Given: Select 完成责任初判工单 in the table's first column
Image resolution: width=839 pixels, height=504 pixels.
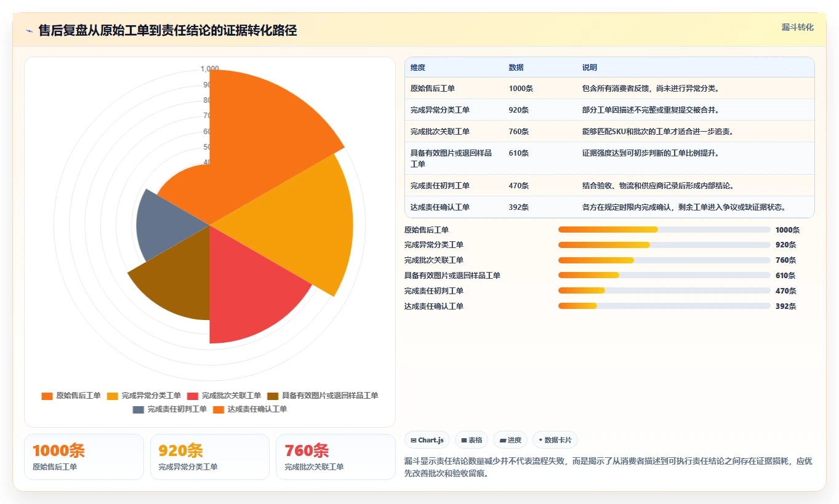Looking at the screenshot, I should [440, 186].
